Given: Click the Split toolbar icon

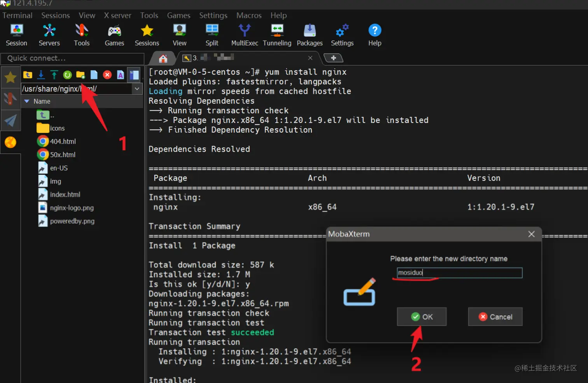Looking at the screenshot, I should pos(212,35).
